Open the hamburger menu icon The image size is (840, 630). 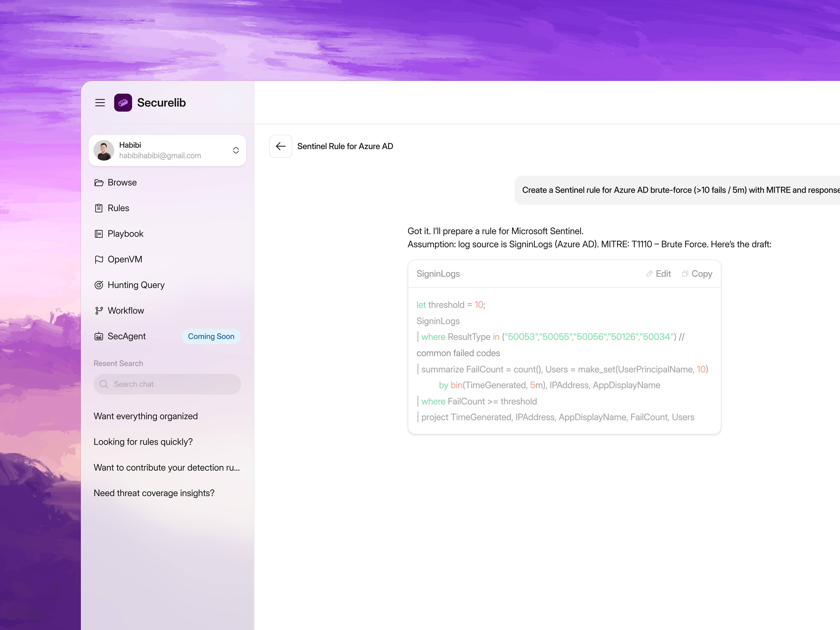click(100, 103)
